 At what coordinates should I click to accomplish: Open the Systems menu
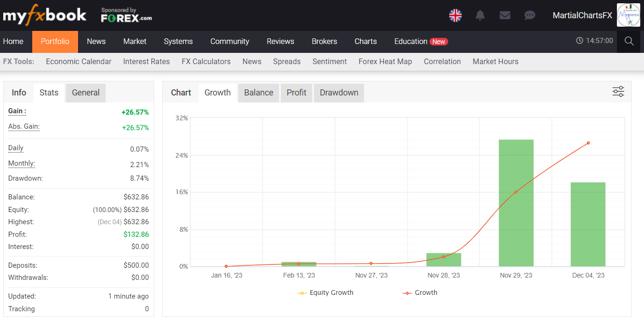(x=178, y=41)
